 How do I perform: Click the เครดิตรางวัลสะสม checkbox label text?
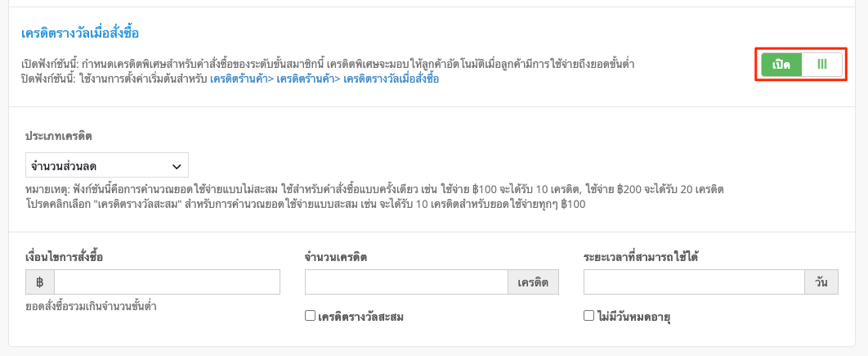(x=361, y=318)
